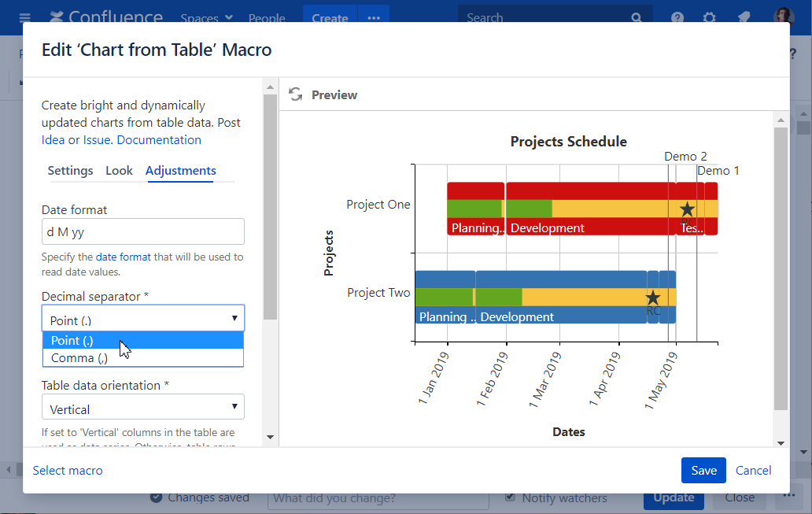Viewport: 812px width, 514px height.
Task: Click the Cancel link
Action: pyautogui.click(x=753, y=470)
